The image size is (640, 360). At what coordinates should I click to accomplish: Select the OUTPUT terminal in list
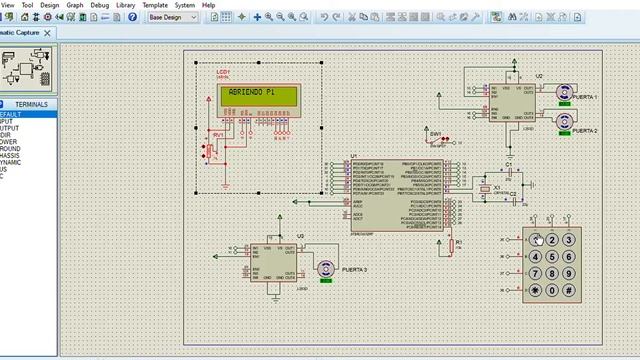(28, 128)
